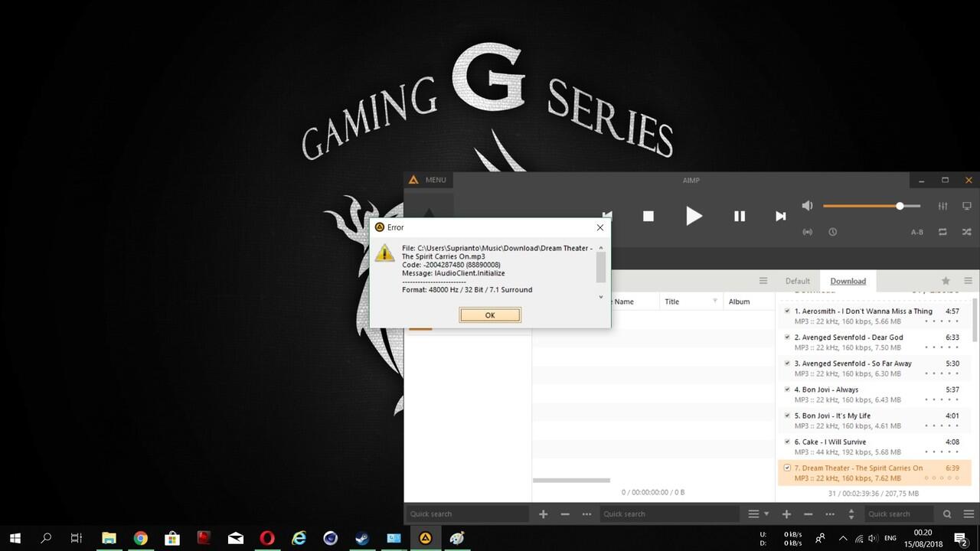Uncheck Bon Jovi - It's My Life track
This screenshot has height=551, width=980.
787,416
